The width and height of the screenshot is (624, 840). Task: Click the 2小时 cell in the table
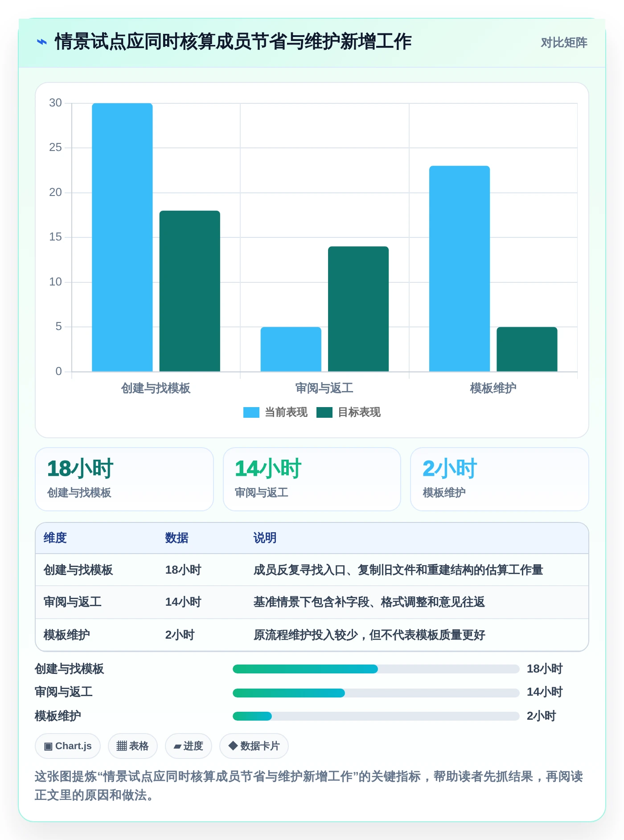(180, 635)
